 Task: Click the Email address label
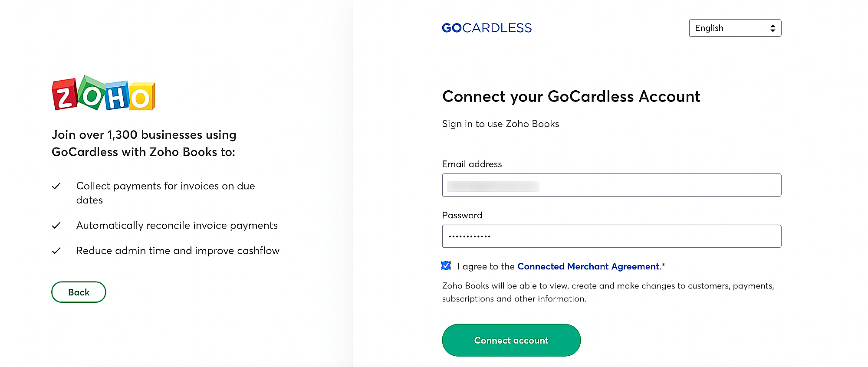pyautogui.click(x=472, y=164)
